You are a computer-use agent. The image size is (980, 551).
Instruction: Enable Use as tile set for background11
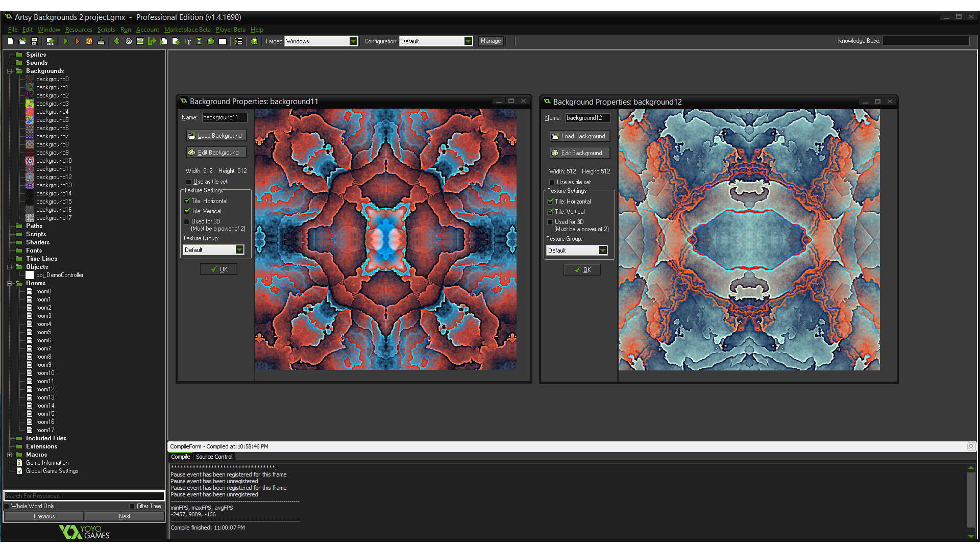click(x=188, y=182)
